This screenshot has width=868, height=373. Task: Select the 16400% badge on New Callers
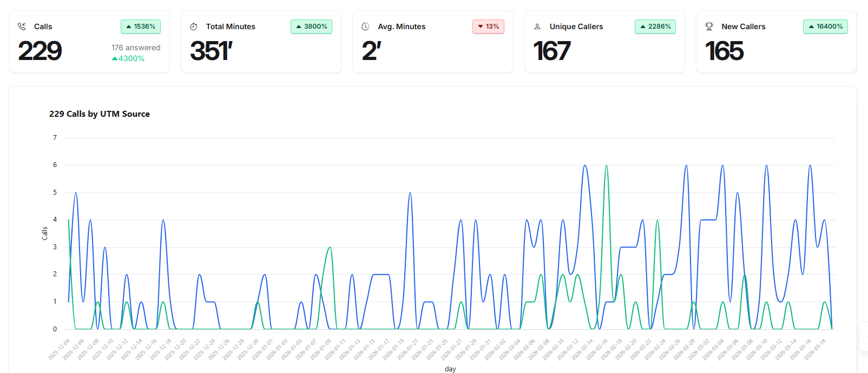coord(825,26)
